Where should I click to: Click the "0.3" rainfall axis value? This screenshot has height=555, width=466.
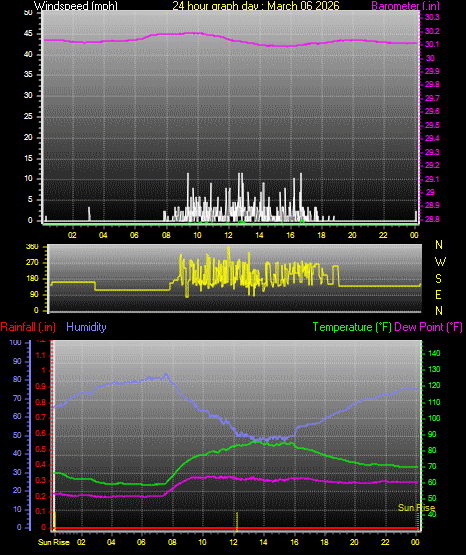41,481
